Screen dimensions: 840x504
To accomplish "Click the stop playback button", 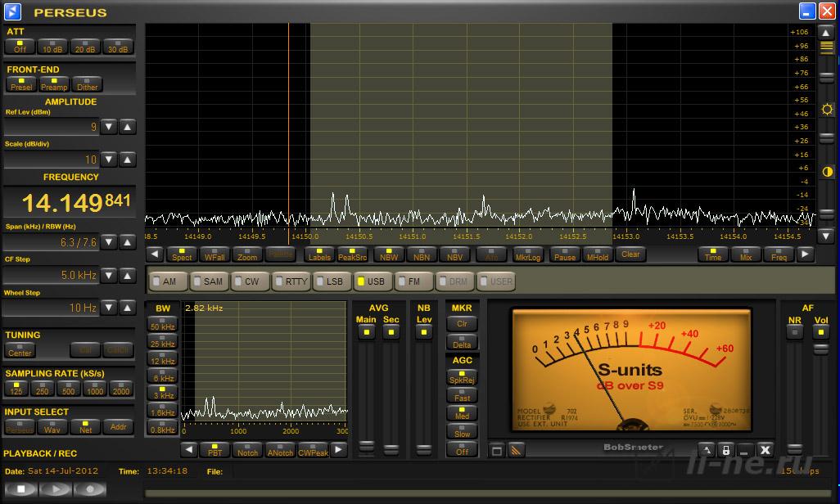I will (x=21, y=489).
